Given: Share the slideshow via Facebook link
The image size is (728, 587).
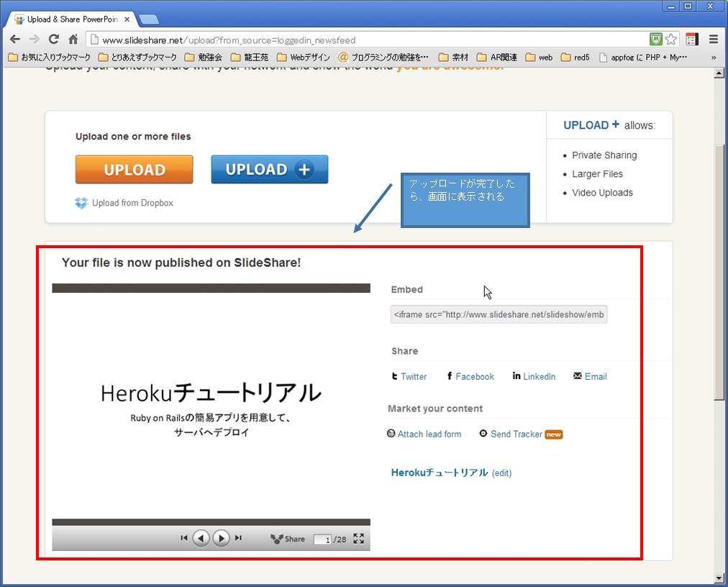Looking at the screenshot, I should (x=475, y=377).
